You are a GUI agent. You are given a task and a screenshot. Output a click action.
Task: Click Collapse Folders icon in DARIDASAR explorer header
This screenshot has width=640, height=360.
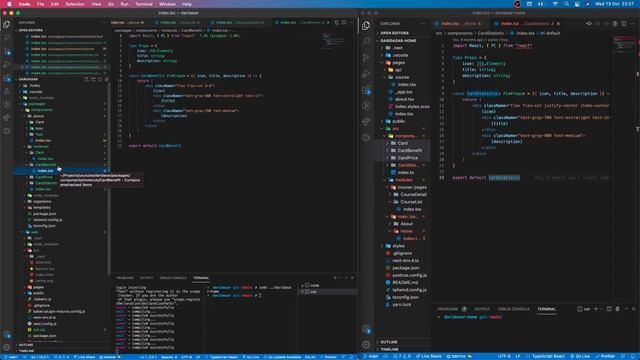(x=107, y=79)
